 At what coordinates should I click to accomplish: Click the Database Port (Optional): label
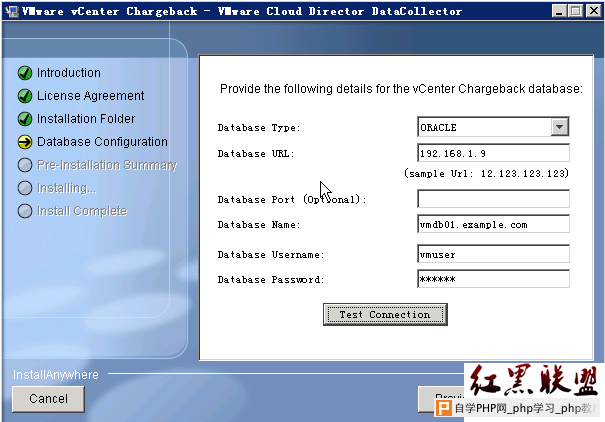click(x=292, y=199)
